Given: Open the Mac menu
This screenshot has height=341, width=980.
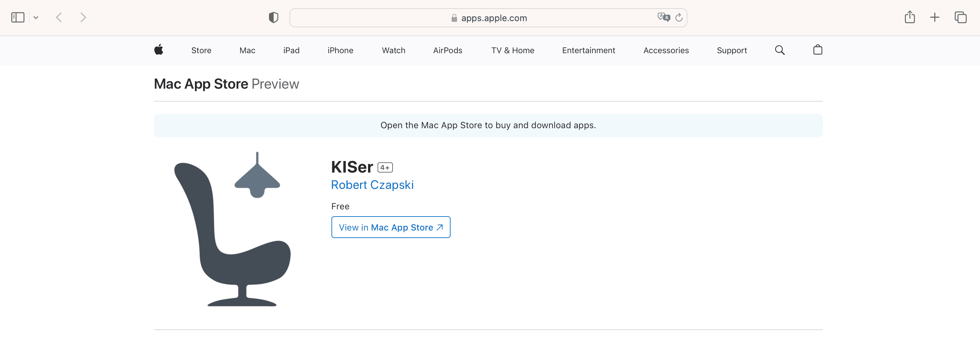Looking at the screenshot, I should pyautogui.click(x=247, y=50).
